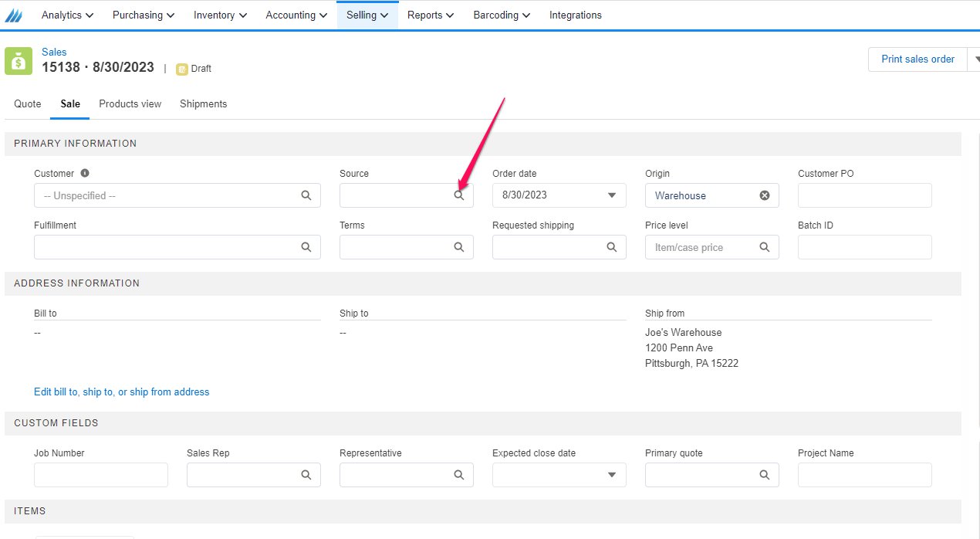Open the Integrations menu item
Viewport: 980px width, 539px height.
tap(576, 15)
